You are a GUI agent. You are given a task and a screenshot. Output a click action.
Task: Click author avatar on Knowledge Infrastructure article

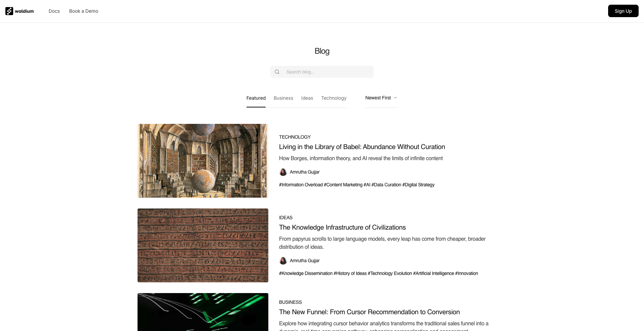tap(283, 261)
